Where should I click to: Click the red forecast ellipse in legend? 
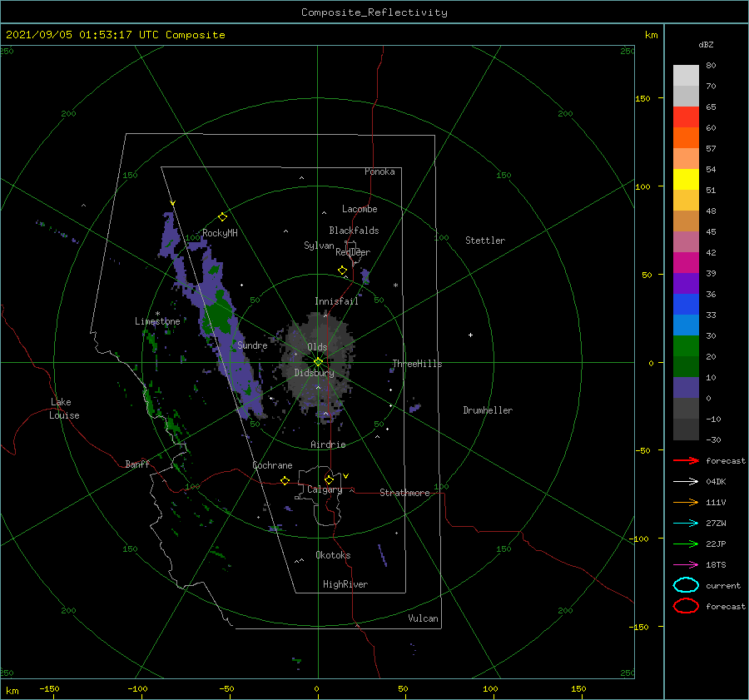tap(686, 606)
